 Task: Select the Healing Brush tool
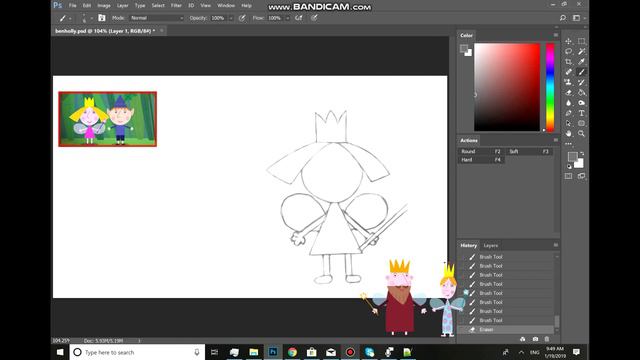pos(568,72)
